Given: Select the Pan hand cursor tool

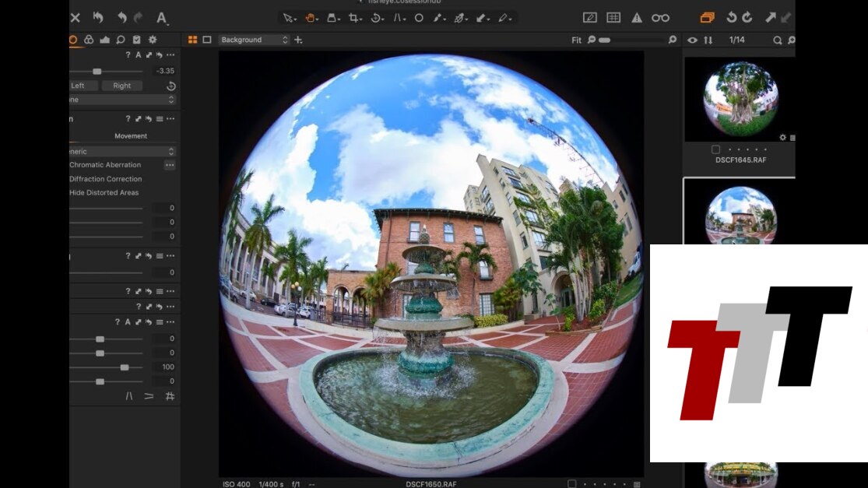Looking at the screenshot, I should 311,18.
